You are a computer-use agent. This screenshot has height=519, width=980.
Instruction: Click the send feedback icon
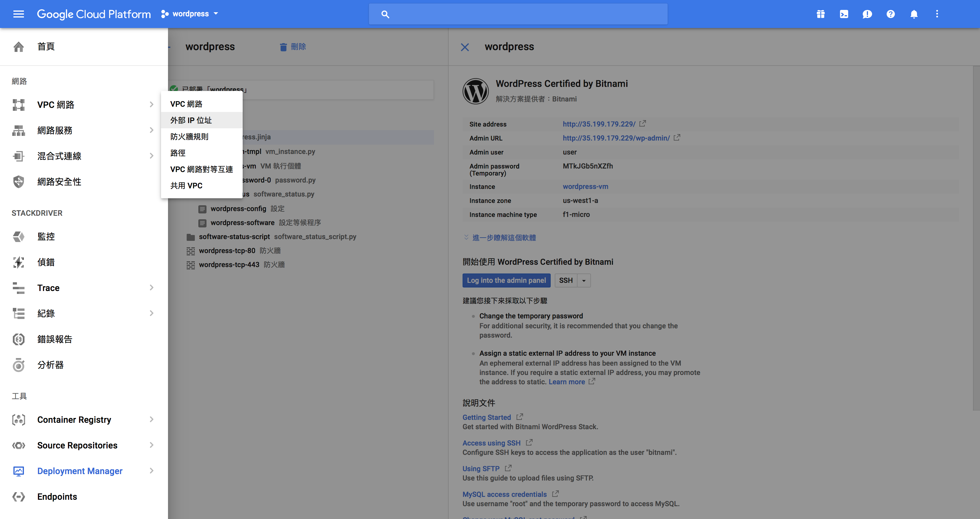[x=867, y=14]
